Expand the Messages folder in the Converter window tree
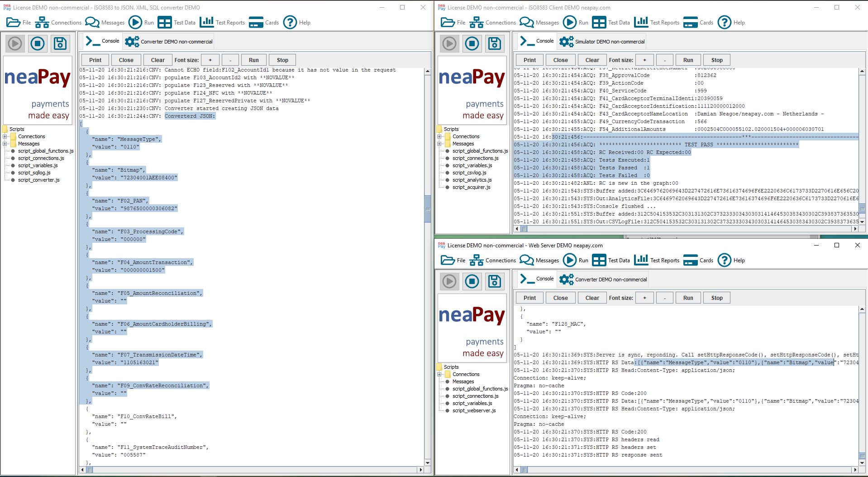 [x=5, y=144]
